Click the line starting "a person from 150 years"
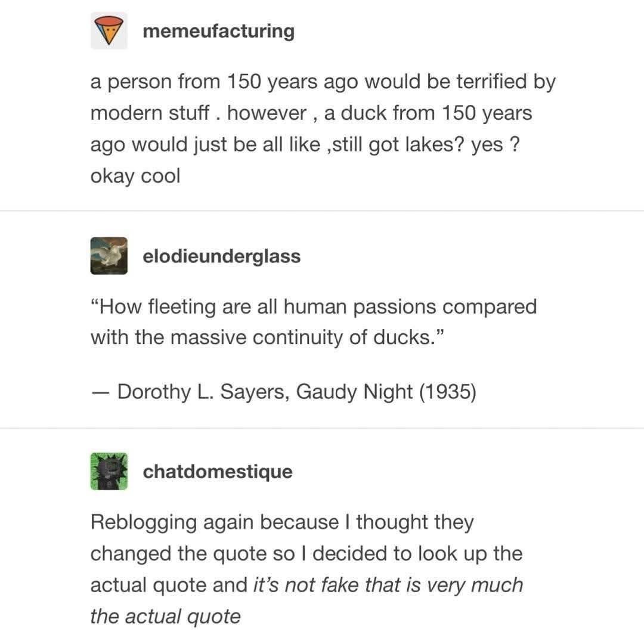This screenshot has width=644, height=644. point(323,82)
